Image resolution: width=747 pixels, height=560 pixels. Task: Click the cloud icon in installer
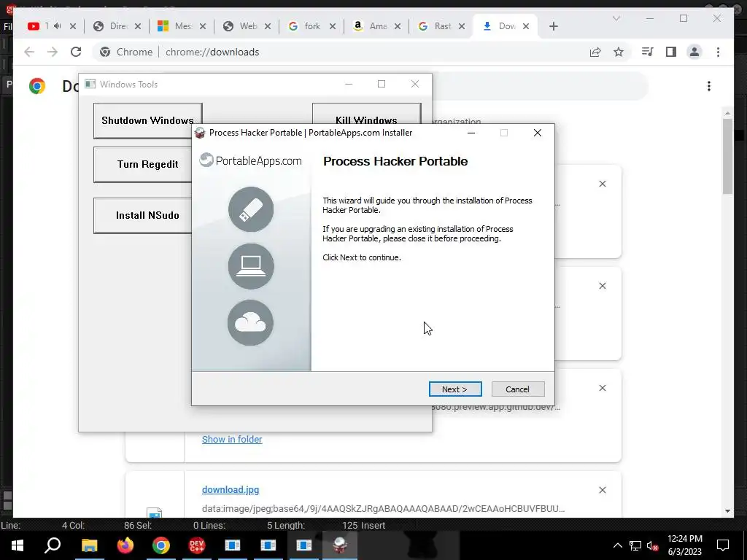(x=251, y=323)
